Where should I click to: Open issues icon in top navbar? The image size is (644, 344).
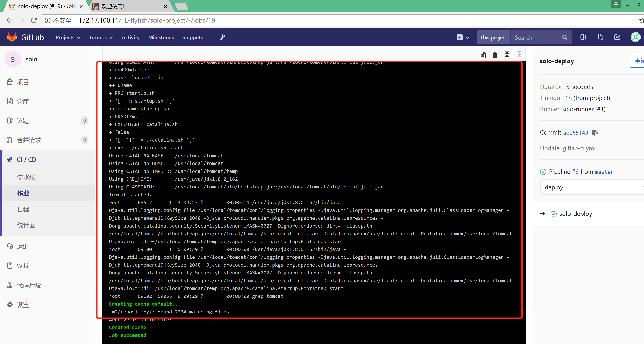click(583, 37)
